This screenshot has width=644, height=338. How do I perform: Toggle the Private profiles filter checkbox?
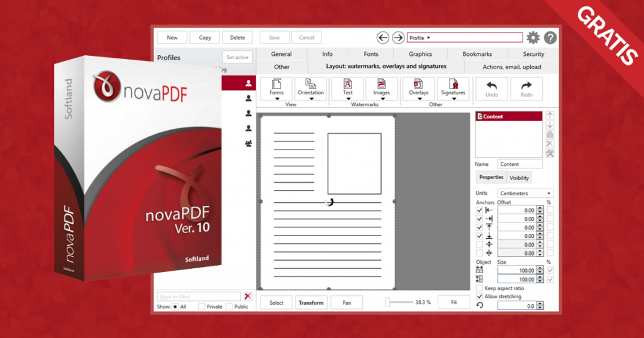click(x=202, y=307)
